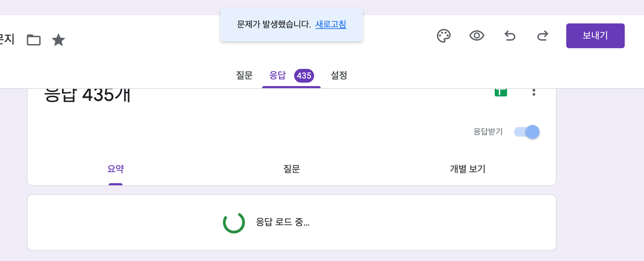
Task: Click the 새로고침 refresh link
Action: click(330, 25)
